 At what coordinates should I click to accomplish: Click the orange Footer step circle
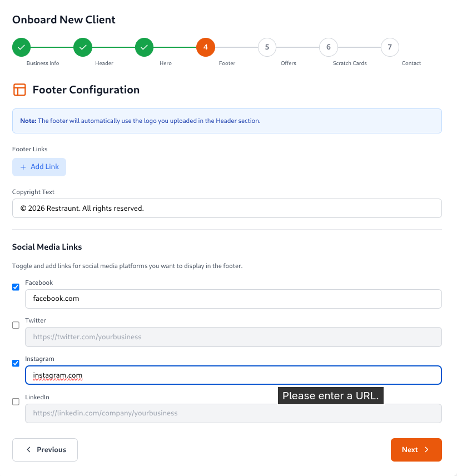click(x=206, y=47)
